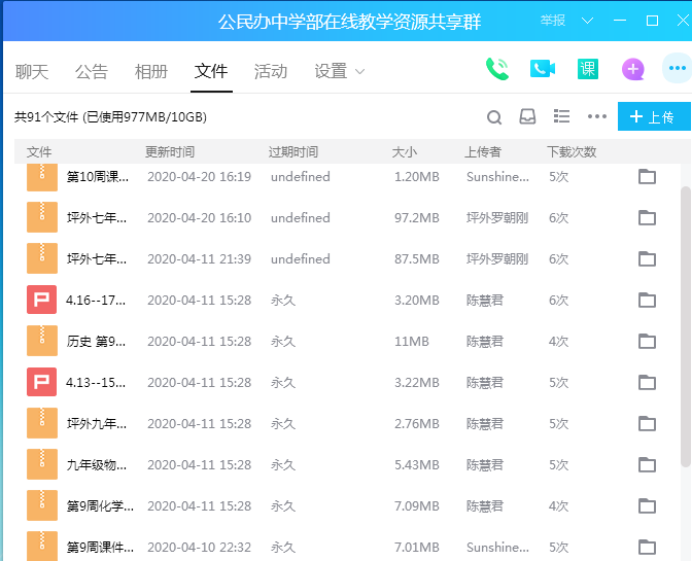This screenshot has height=562, width=693.
Task: Switch the file list view mode
Action: 562,117
